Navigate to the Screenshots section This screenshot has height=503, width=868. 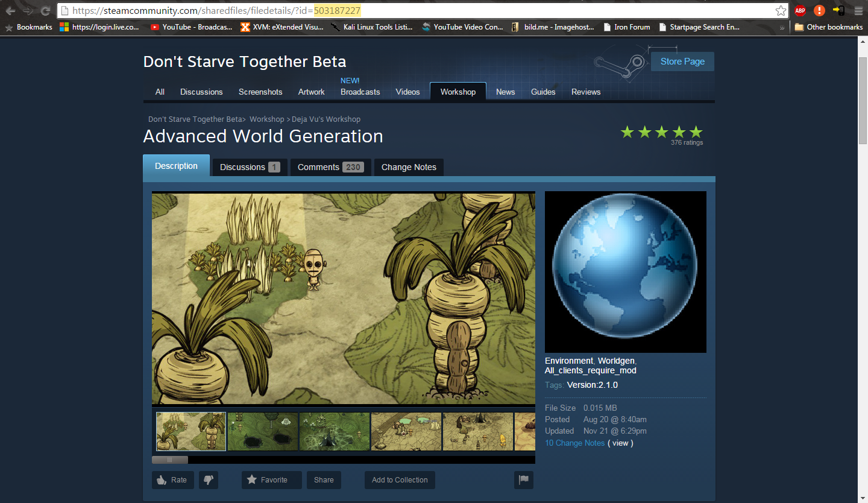[260, 92]
